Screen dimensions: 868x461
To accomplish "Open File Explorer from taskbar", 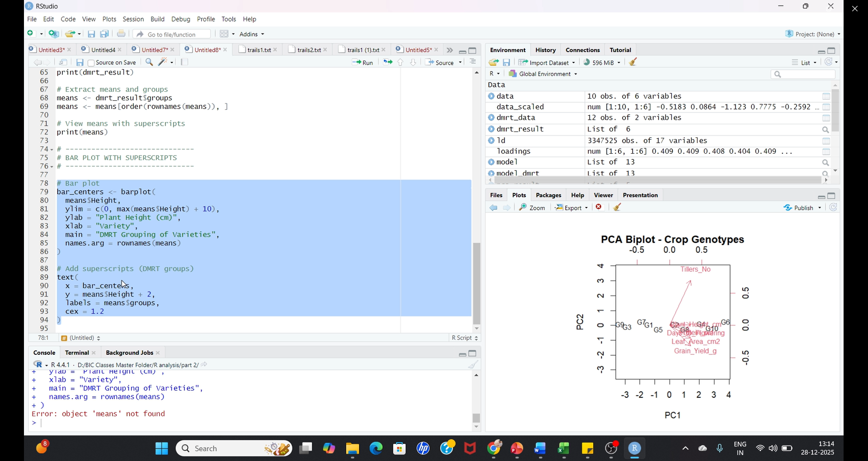I will coord(352,449).
